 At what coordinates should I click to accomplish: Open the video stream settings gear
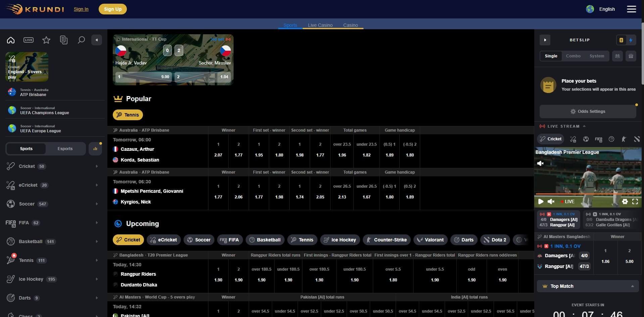(x=625, y=201)
